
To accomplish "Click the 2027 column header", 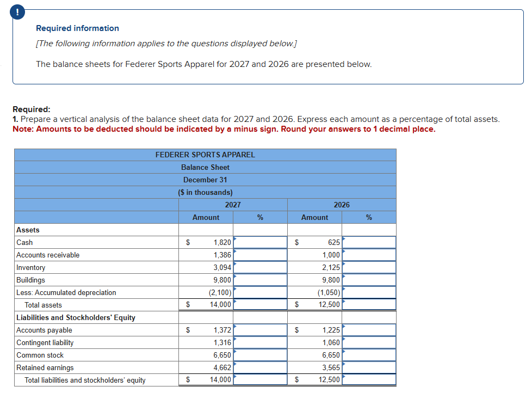I will click(x=233, y=205).
